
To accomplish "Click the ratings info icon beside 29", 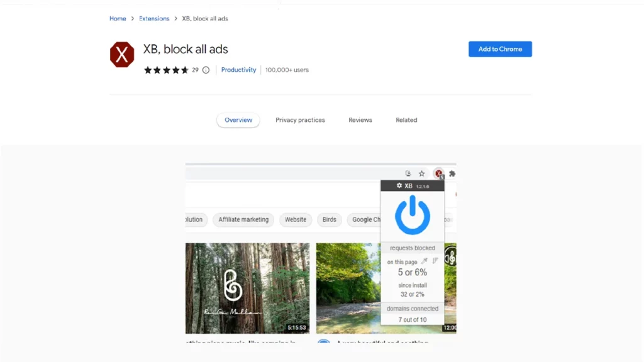I will pyautogui.click(x=206, y=70).
